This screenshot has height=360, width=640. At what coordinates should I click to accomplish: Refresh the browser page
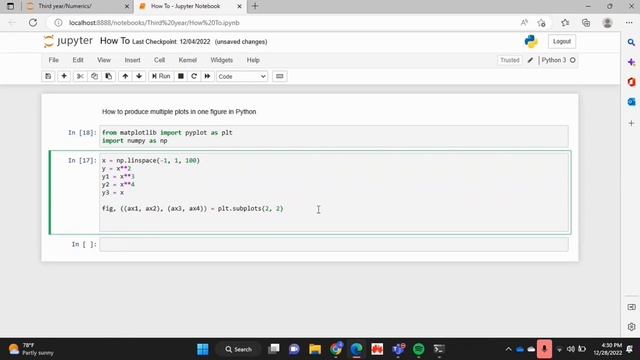tap(33, 23)
